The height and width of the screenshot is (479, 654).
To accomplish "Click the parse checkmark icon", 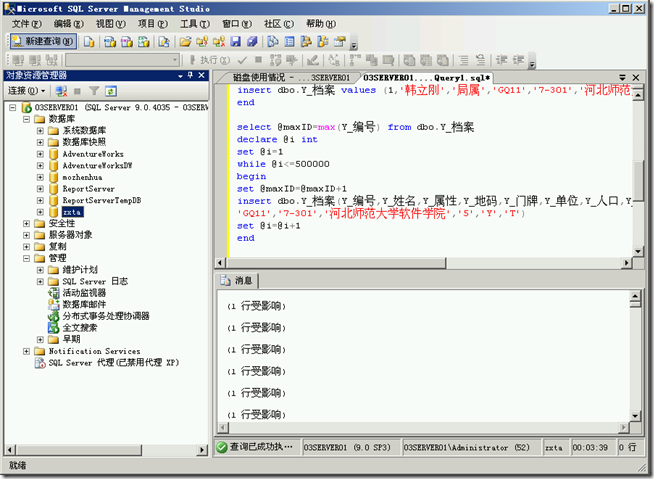I will pyautogui.click(x=242, y=61).
